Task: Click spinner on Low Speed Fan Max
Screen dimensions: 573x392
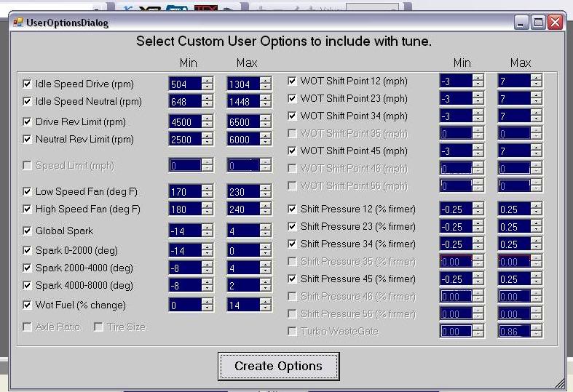Action: (266, 191)
